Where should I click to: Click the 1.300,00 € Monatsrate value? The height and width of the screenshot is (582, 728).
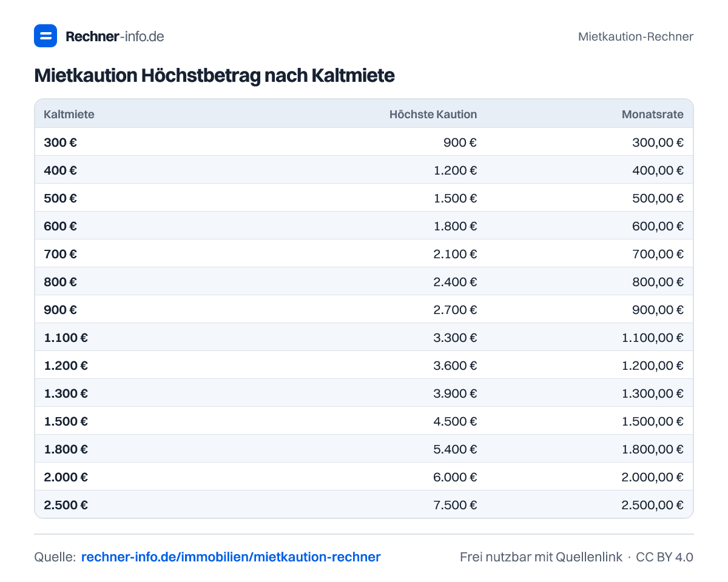point(653,393)
